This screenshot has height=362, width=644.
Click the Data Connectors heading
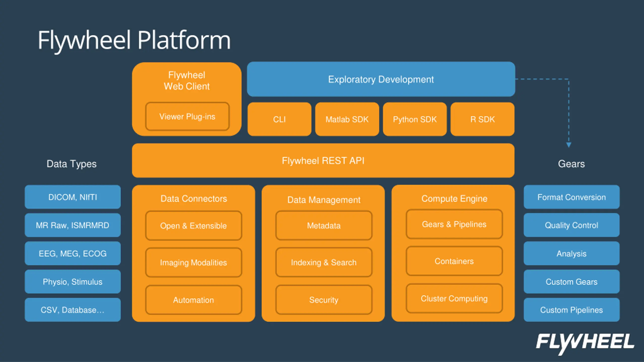[x=194, y=199]
